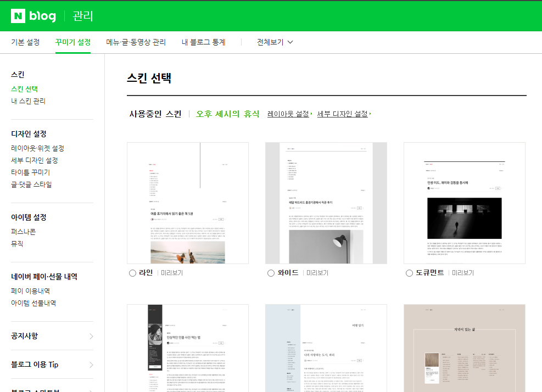Switch to 꾸미기 설정 tab
The image size is (542, 392).
(x=73, y=42)
